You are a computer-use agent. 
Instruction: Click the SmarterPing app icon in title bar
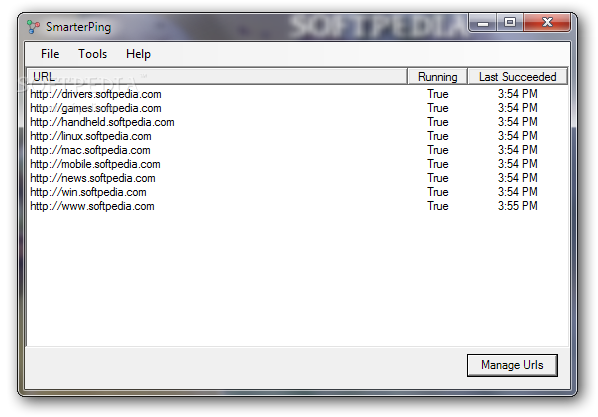(33, 27)
